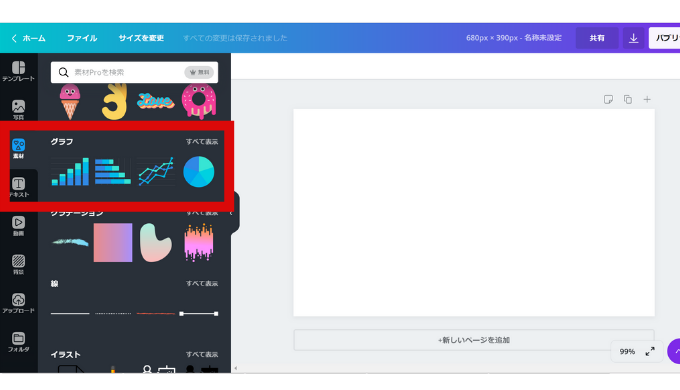Open the 背景 background sidebar tab
The height and width of the screenshot is (390, 680).
click(18, 264)
